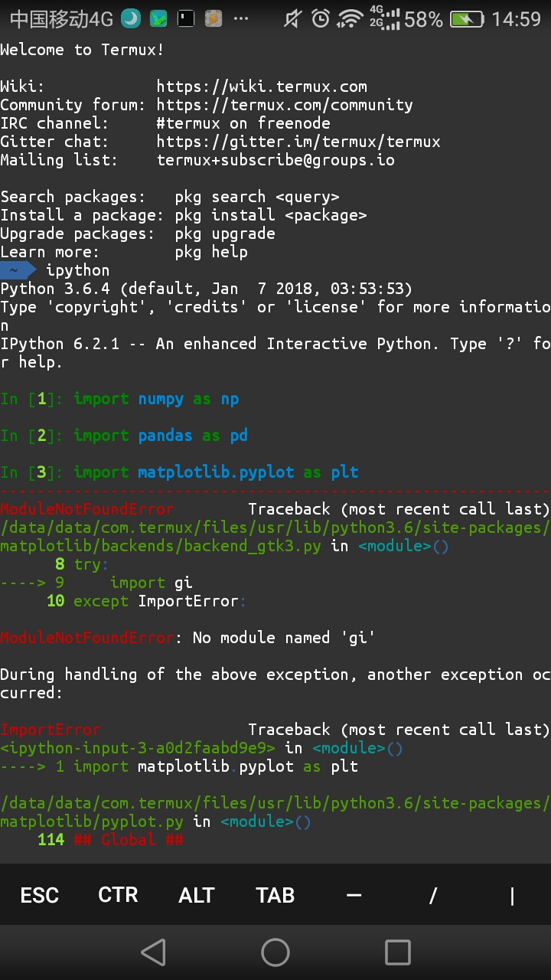Tap 'import pandas as pd' line
Viewport: 551px width, 980px height.
pos(124,436)
